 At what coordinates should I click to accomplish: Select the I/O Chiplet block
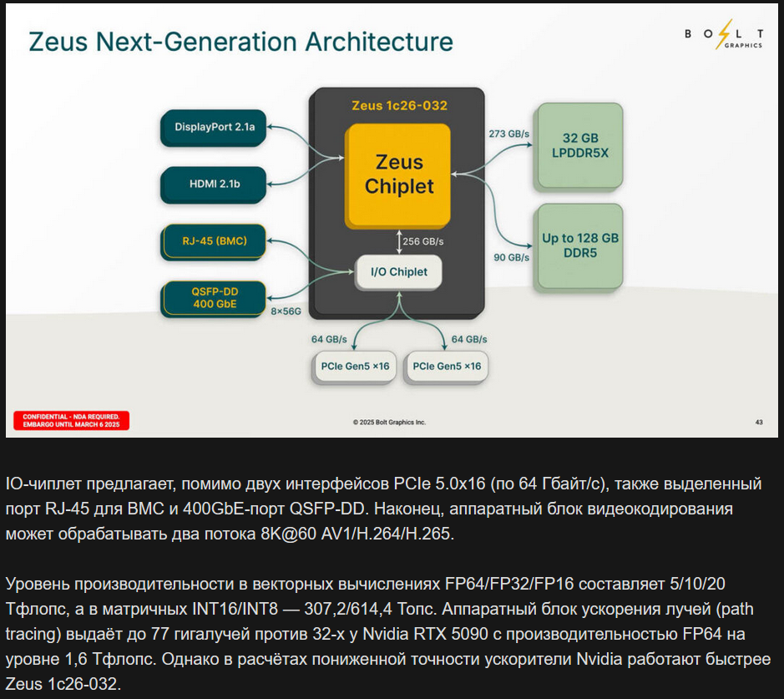tap(398, 272)
